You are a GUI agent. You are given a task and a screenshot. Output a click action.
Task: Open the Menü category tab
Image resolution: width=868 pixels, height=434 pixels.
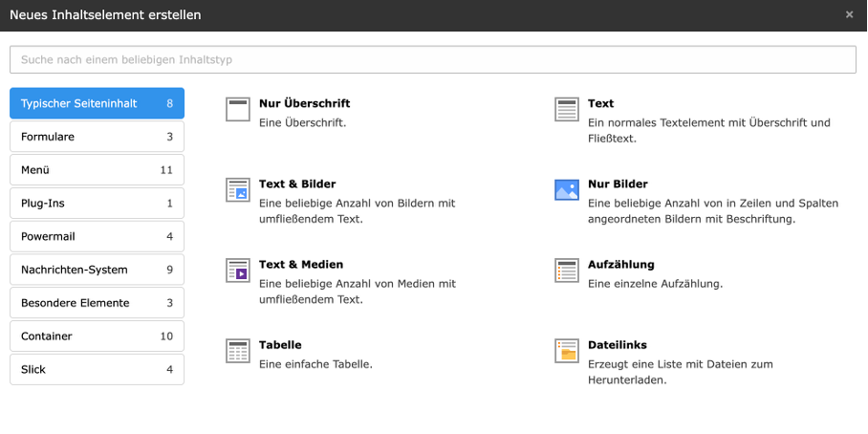click(x=97, y=170)
